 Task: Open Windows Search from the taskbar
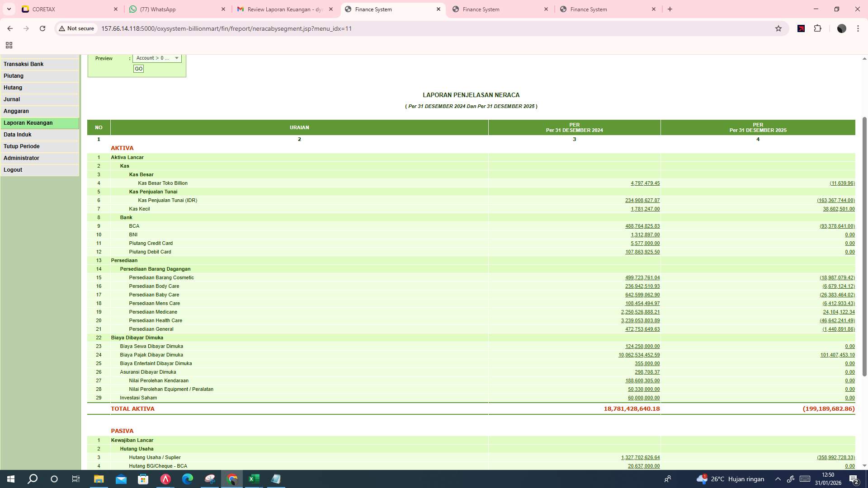32,479
